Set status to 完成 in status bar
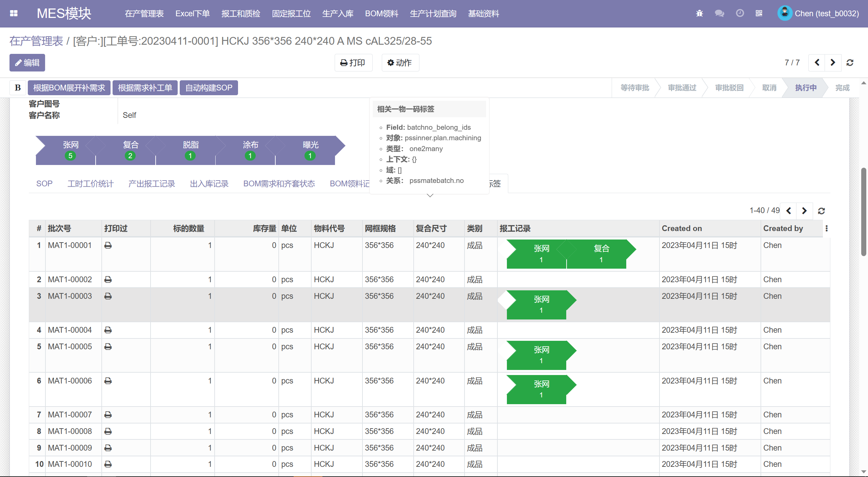 tap(842, 88)
